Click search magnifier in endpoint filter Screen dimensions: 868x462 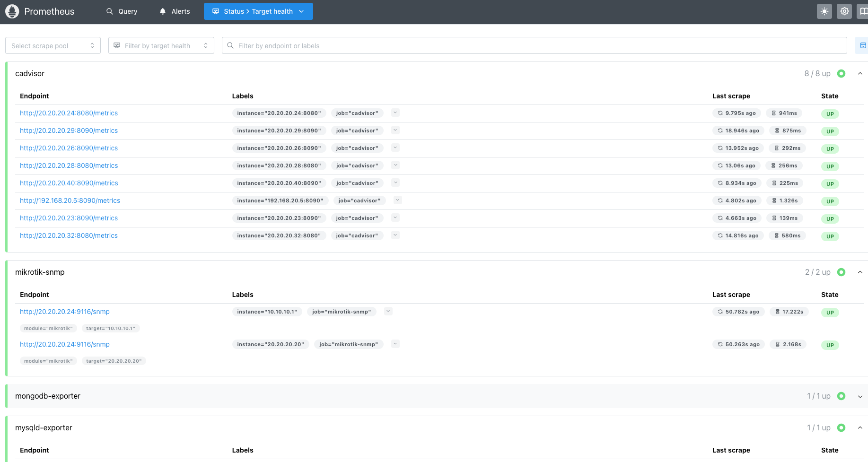click(x=230, y=45)
